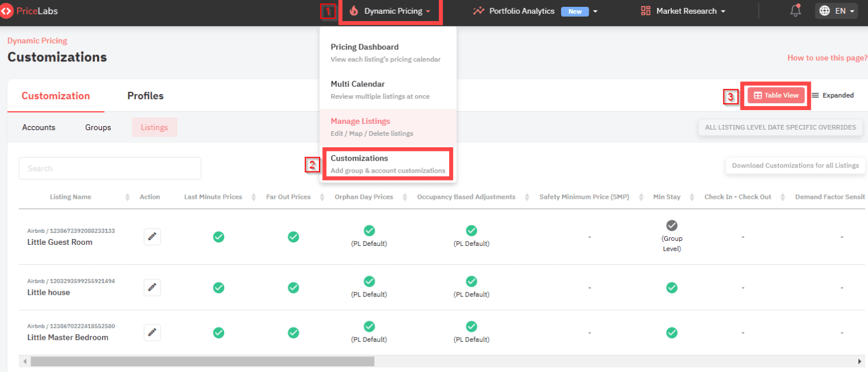This screenshot has width=868, height=372.
Task: Enable Table View
Action: (x=775, y=95)
